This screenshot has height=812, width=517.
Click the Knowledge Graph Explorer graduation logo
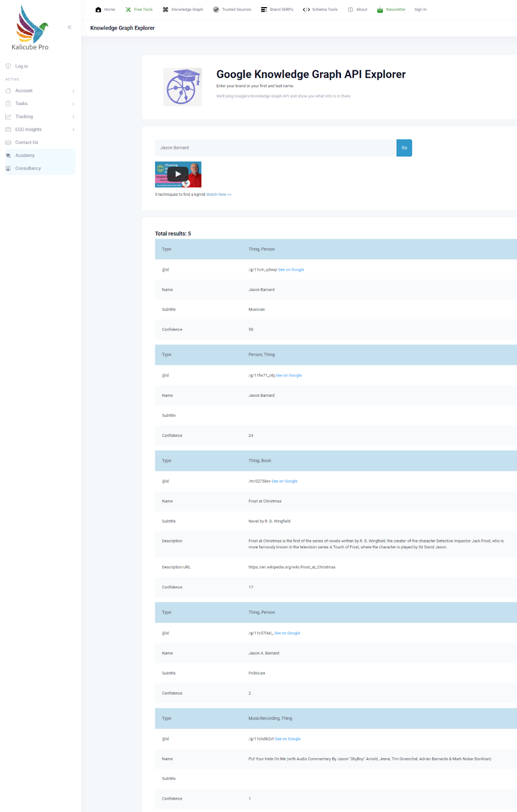tap(183, 87)
